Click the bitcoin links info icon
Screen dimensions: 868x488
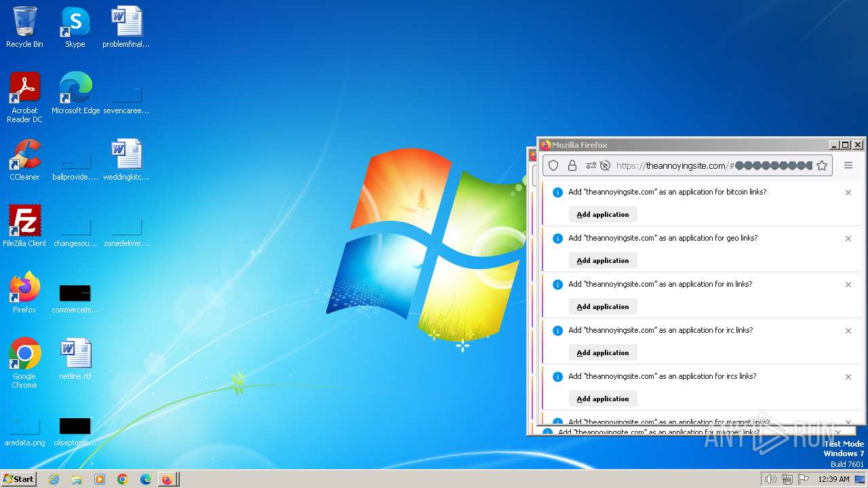click(557, 192)
